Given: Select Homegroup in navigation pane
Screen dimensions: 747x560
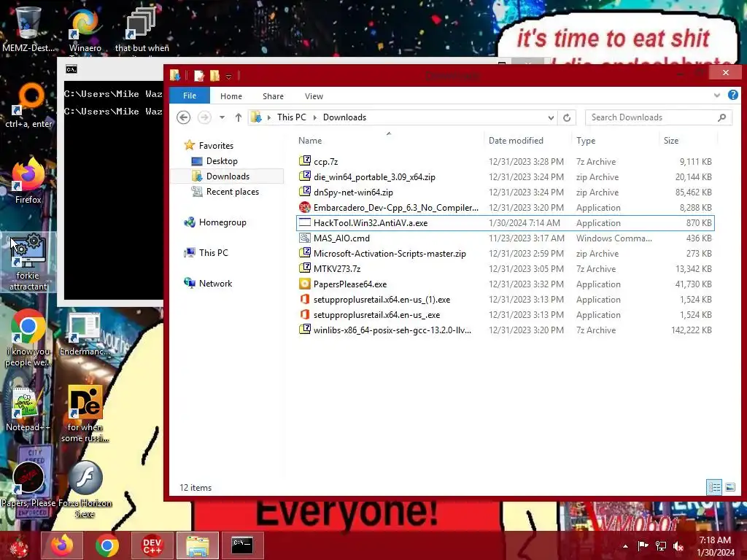Looking at the screenshot, I should (222, 222).
